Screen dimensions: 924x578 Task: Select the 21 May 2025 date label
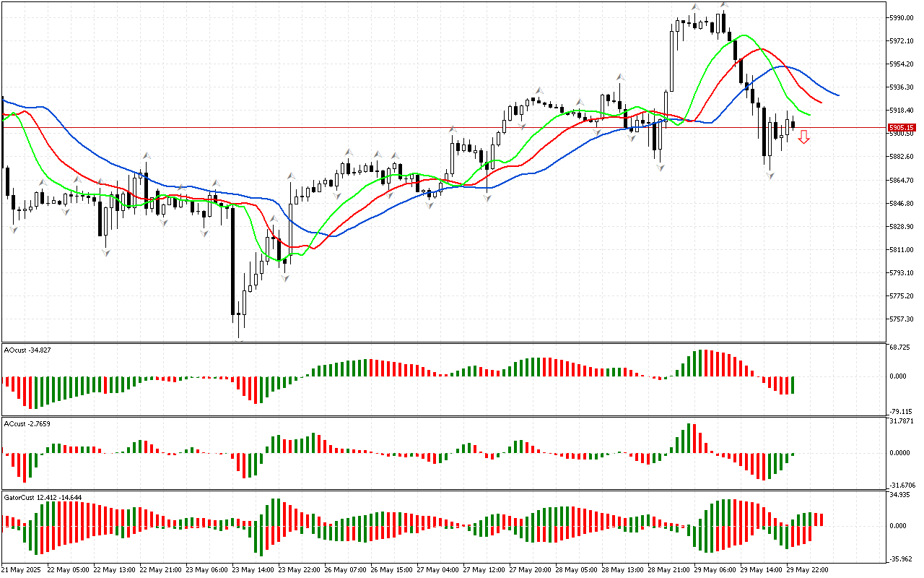[22, 569]
